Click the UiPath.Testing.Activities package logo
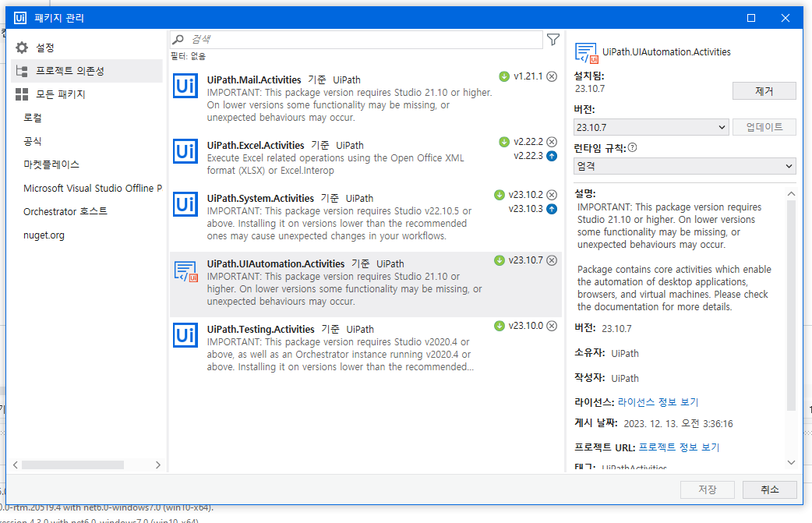812x523 pixels. pos(185,335)
